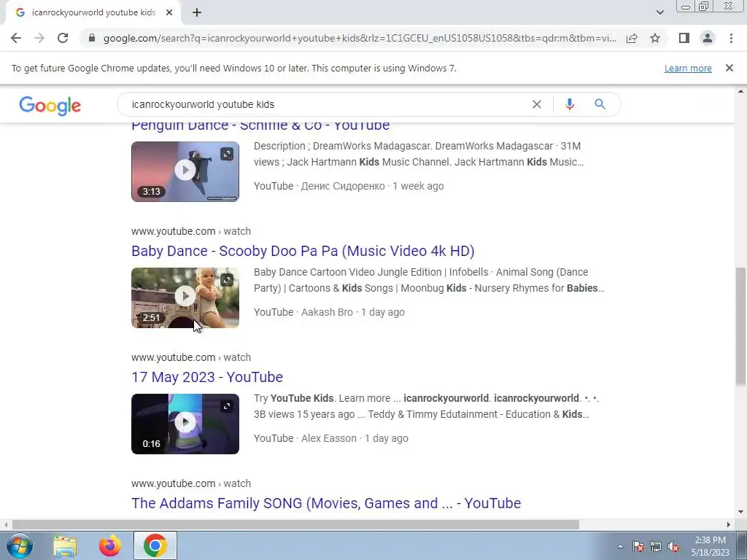Open 17 May 2023 - YouTube result
Image resolution: width=747 pixels, height=560 pixels.
click(207, 377)
